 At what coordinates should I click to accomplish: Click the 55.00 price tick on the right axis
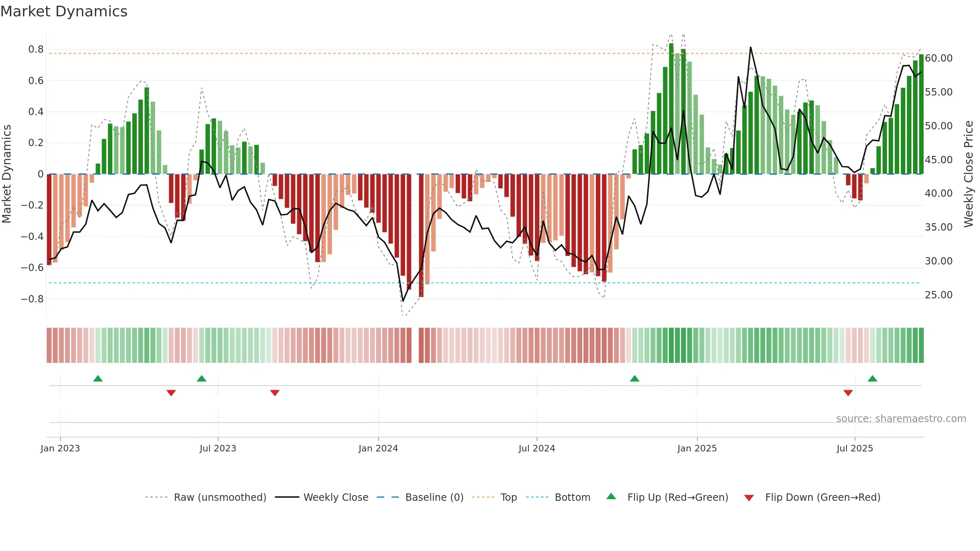(x=939, y=92)
